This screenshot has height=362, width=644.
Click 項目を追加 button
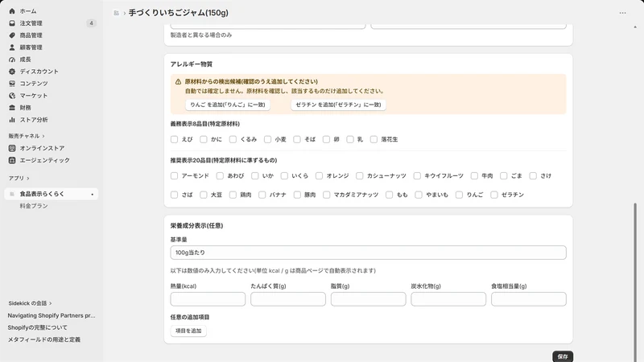(x=188, y=331)
